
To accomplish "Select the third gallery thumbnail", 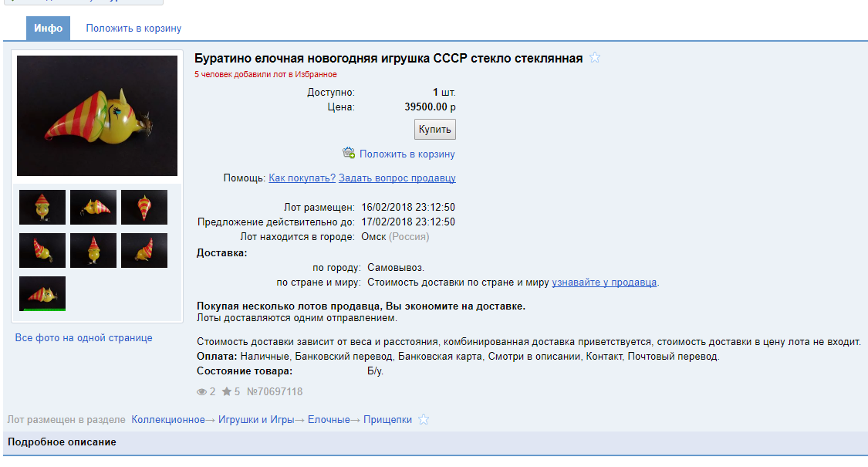I will 144,207.
